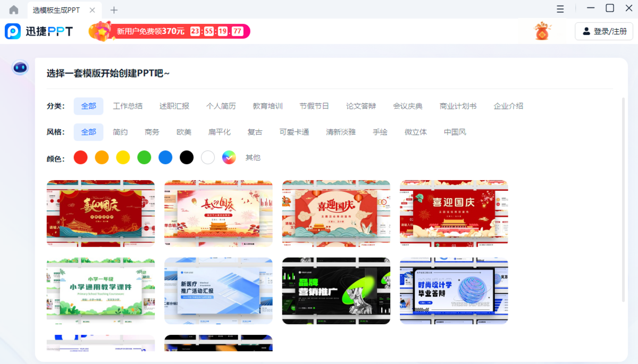Filter by category 节假节日

(x=314, y=106)
